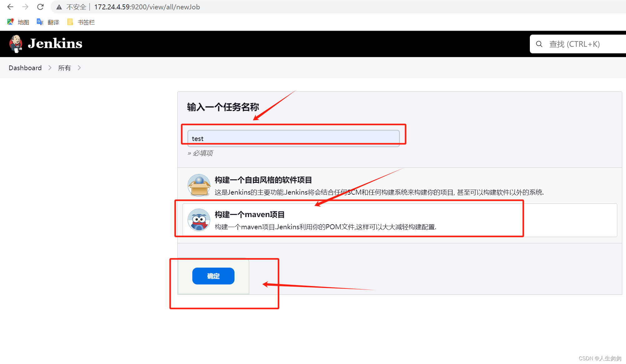Viewport: 626px width, 364px height.
Task: Click the browser forward arrow
Action: pos(25,7)
